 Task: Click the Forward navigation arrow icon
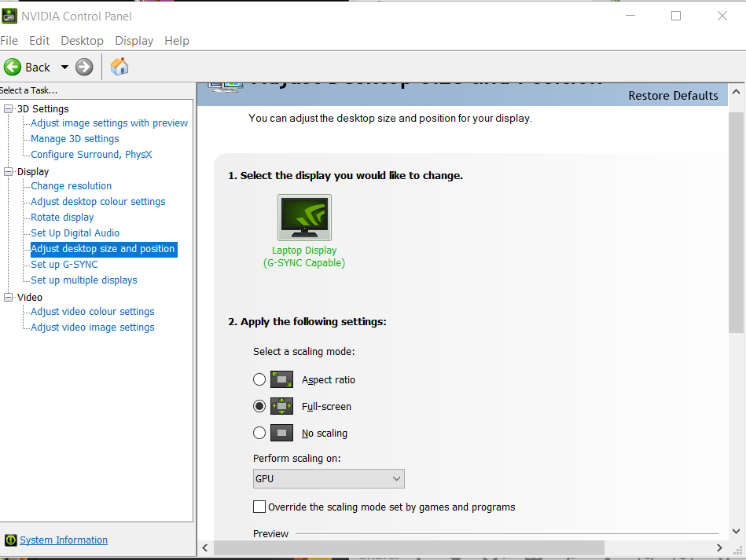tap(83, 67)
